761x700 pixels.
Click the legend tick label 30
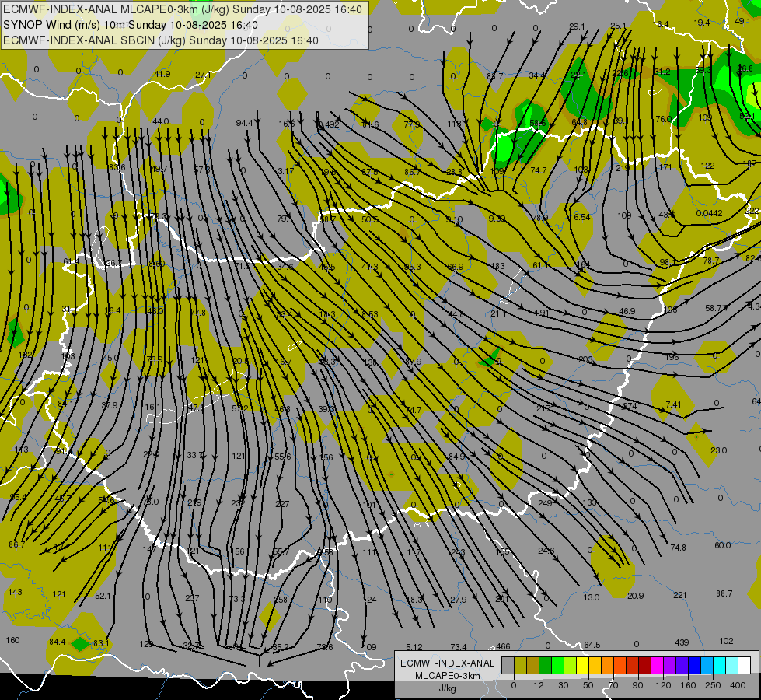point(563,685)
